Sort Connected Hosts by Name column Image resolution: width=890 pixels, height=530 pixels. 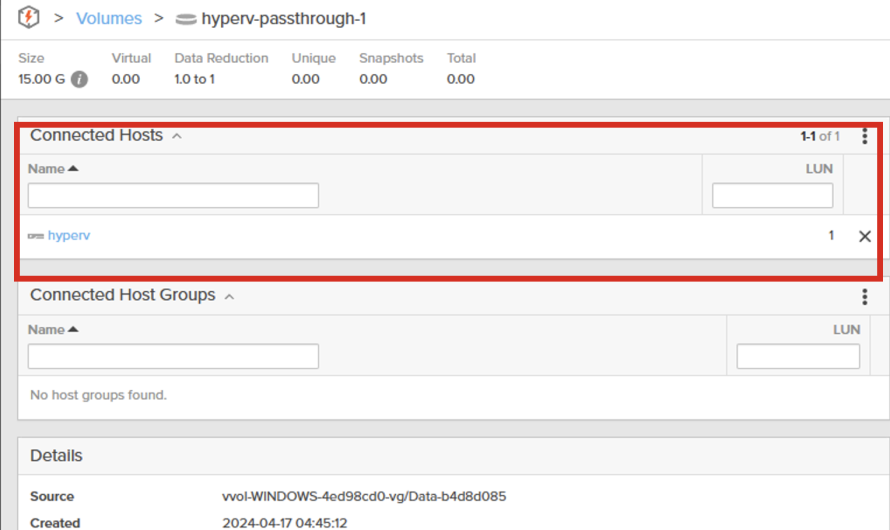coord(52,169)
